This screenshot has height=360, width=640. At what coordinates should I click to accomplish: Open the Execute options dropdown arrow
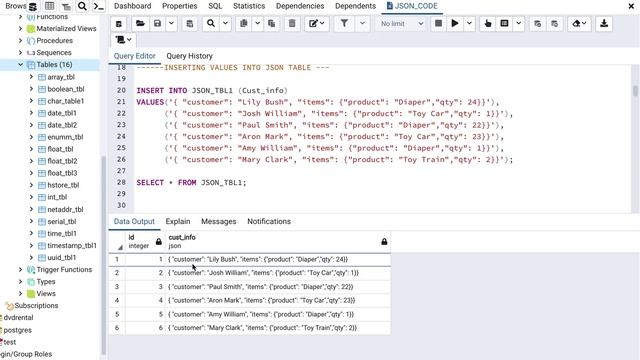(x=469, y=24)
